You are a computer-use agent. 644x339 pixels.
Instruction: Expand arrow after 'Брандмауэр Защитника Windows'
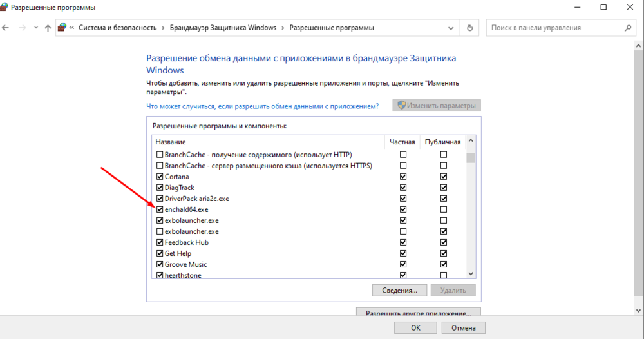[283, 28]
